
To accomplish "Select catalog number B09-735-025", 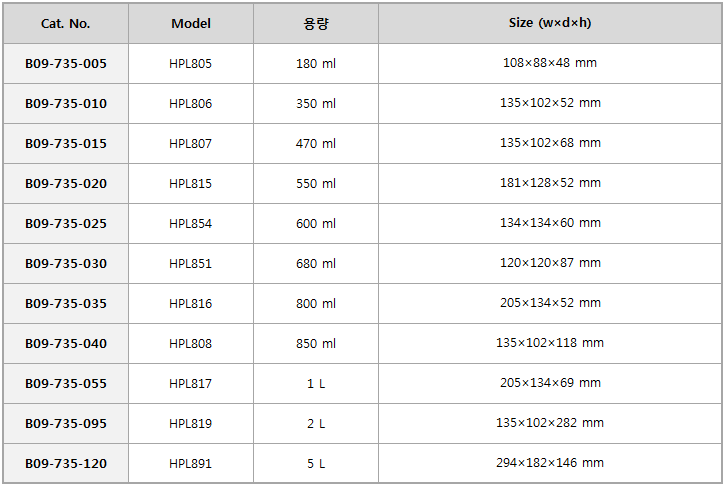I will click(x=66, y=224).
